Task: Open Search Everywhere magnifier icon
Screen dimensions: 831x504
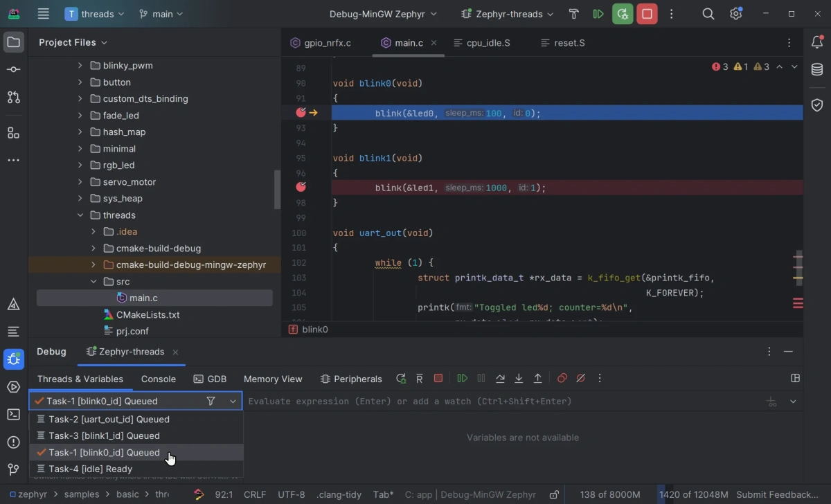Action: pos(708,14)
